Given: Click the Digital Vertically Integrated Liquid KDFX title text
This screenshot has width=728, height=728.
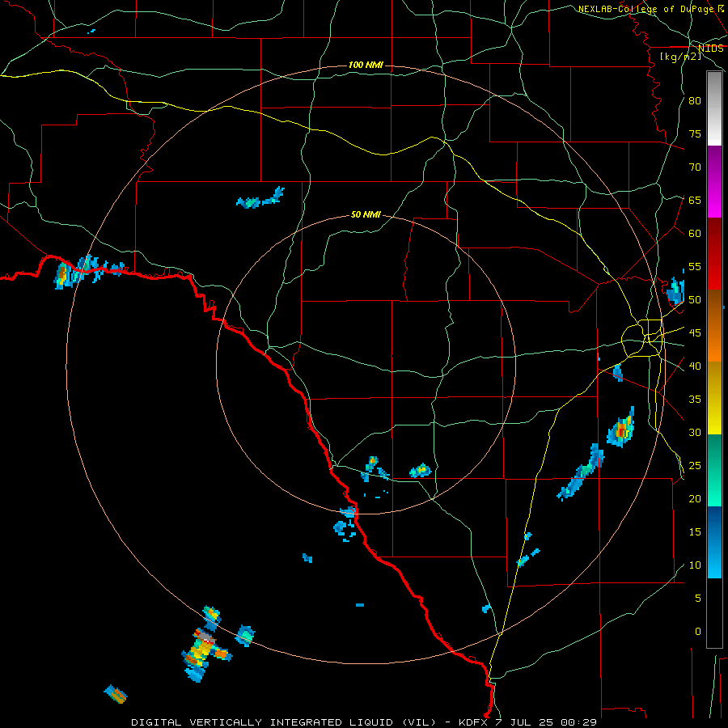Looking at the screenshot, I should point(363,722).
